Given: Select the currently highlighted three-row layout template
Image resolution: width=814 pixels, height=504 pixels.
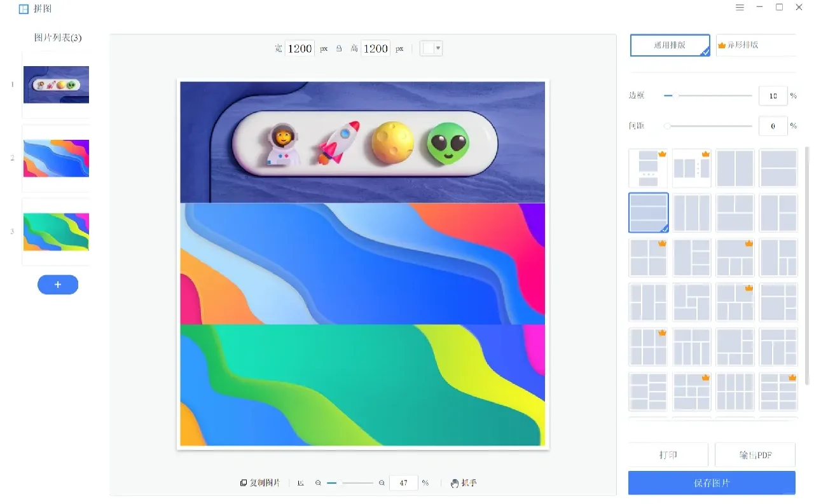Looking at the screenshot, I should point(648,213).
